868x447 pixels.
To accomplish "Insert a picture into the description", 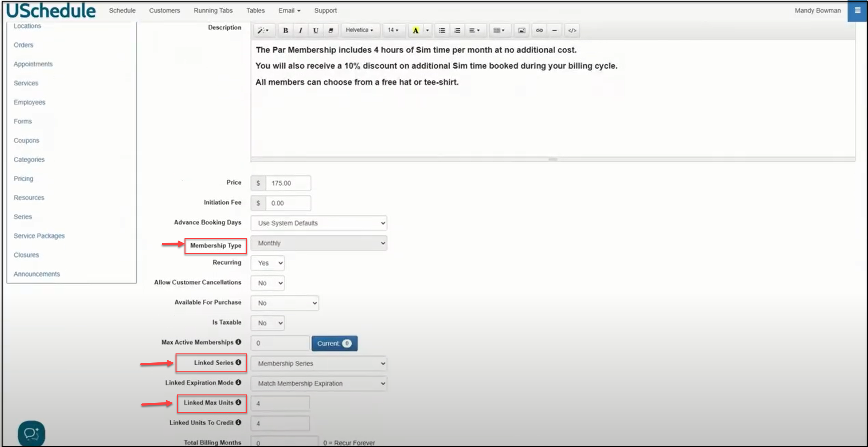I will [521, 30].
